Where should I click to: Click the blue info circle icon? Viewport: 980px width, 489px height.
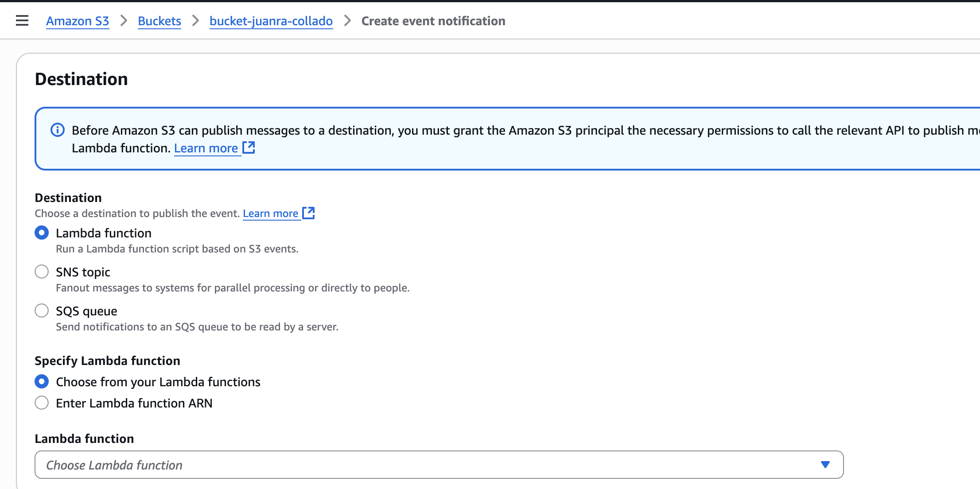58,130
